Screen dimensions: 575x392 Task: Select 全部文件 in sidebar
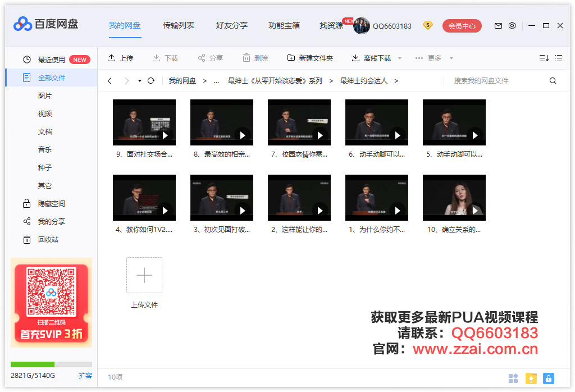tap(51, 78)
